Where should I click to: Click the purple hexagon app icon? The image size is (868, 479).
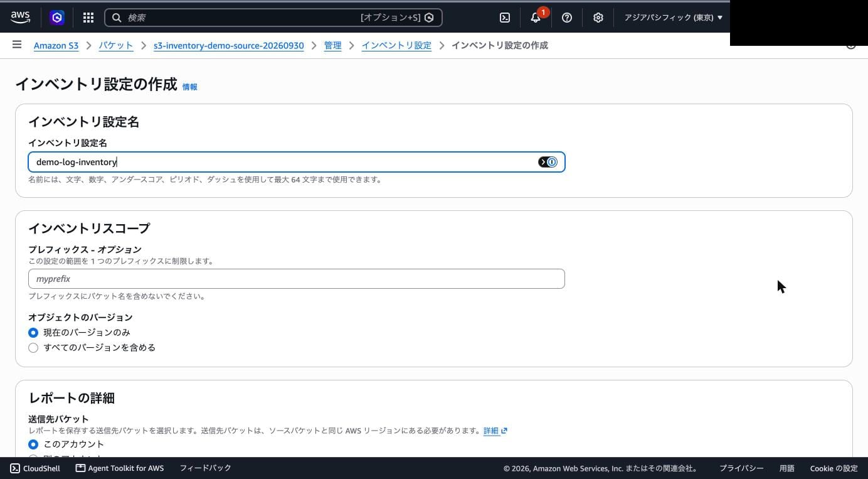pyautogui.click(x=57, y=18)
